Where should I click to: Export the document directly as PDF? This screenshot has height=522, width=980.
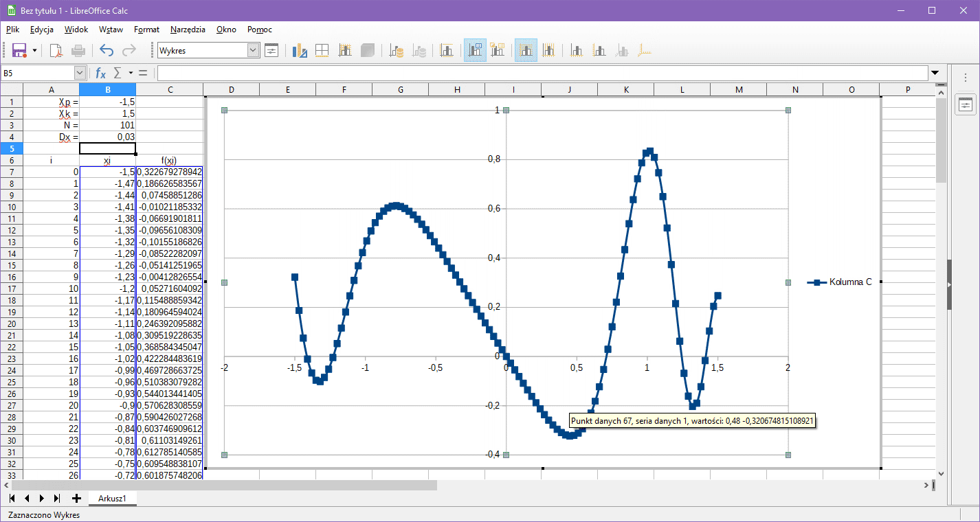pyautogui.click(x=56, y=50)
